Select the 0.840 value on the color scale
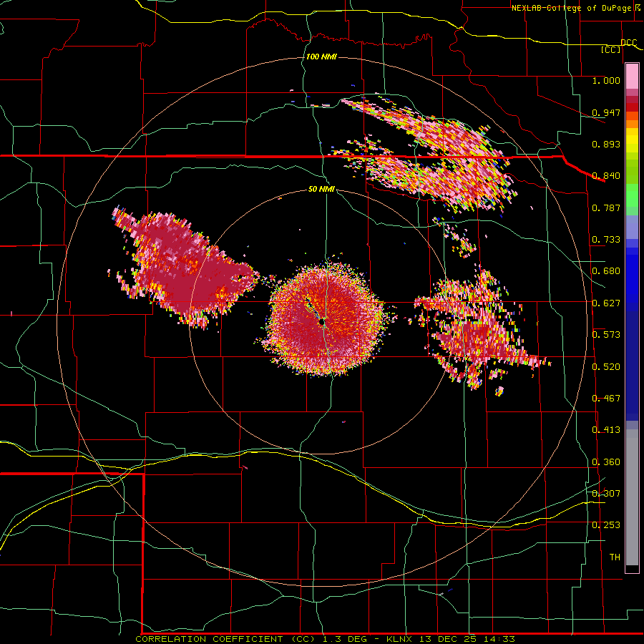The width and height of the screenshot is (644, 644). (606, 175)
